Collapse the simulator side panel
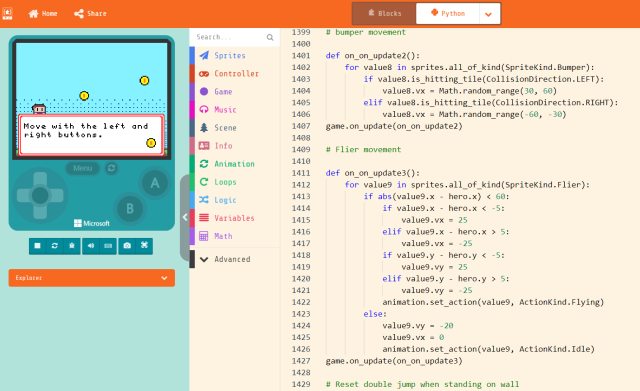The height and width of the screenshot is (391, 640). click(185, 217)
